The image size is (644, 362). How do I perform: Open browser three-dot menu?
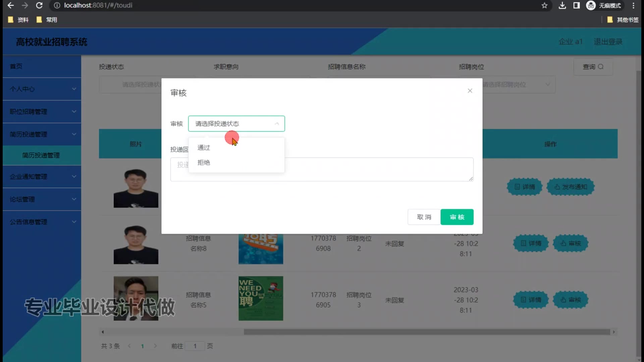coord(633,5)
